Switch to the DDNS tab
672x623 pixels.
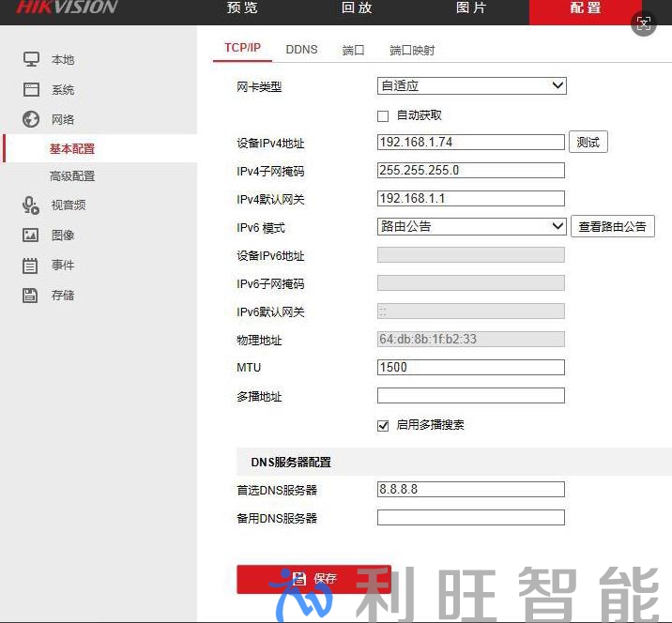[301, 50]
